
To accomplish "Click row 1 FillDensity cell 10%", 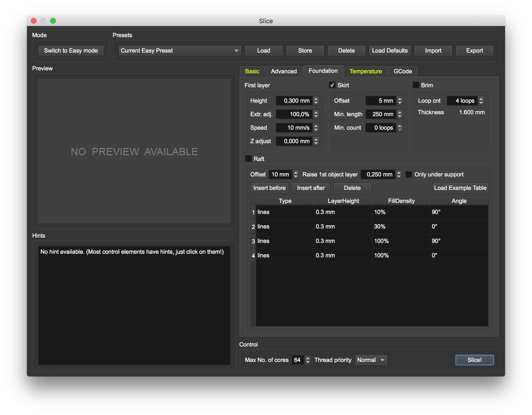I will click(401, 212).
